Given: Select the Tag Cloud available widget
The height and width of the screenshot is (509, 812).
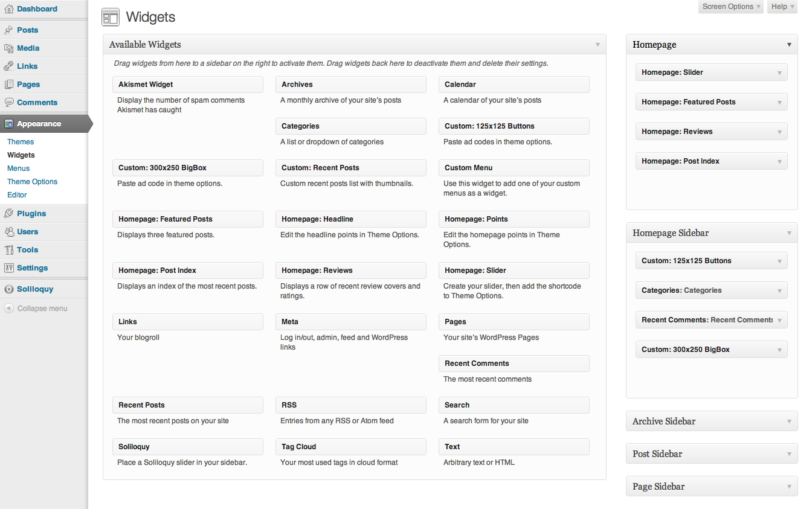Looking at the screenshot, I should [350, 447].
